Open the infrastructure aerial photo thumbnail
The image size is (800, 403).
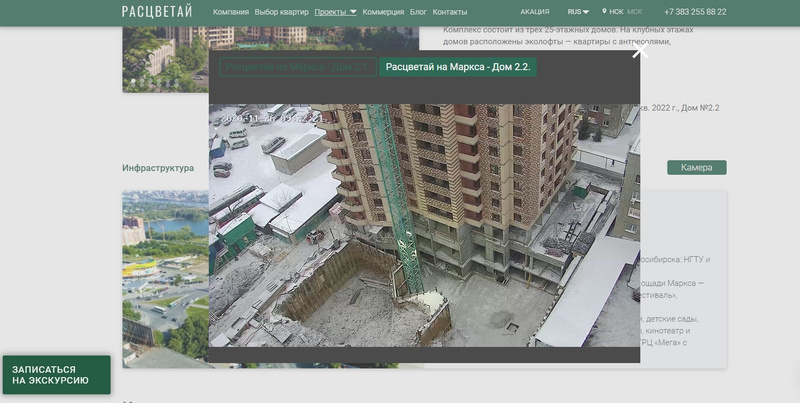[x=165, y=270]
